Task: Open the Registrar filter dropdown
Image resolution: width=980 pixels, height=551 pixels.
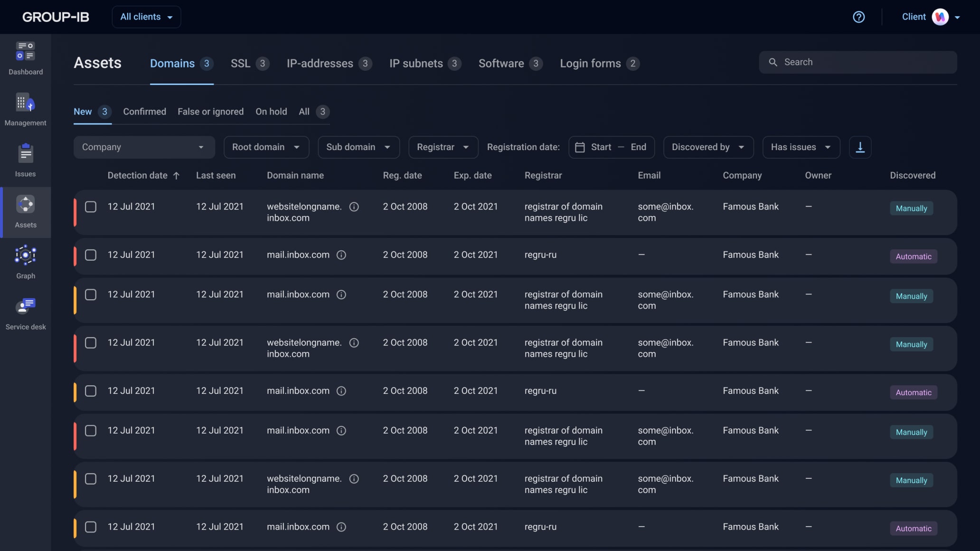Action: [x=443, y=147]
